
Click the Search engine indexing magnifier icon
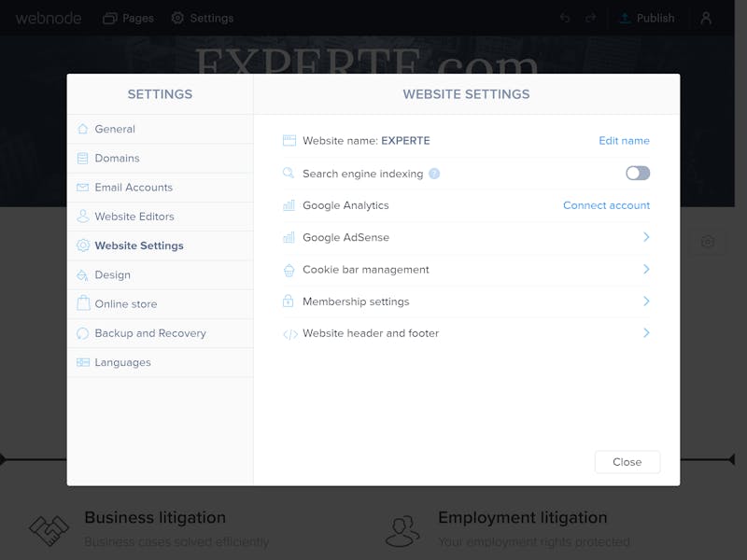click(x=289, y=173)
